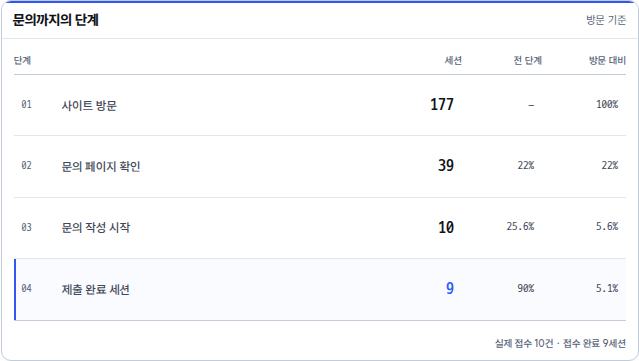The image size is (639, 361).
Task: Select the 사이트 방문 row label
Action: [89, 106]
